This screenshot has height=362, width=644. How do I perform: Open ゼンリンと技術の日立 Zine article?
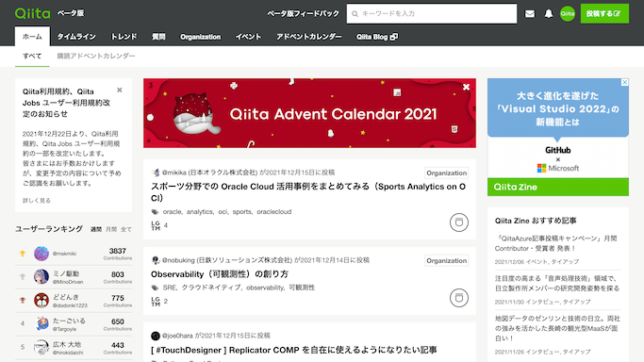[x=557, y=328]
